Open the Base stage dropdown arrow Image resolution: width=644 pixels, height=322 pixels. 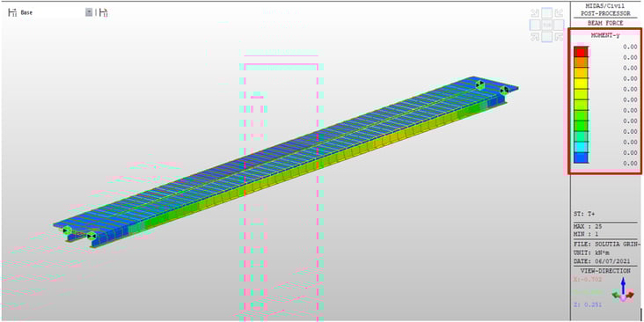coord(89,12)
